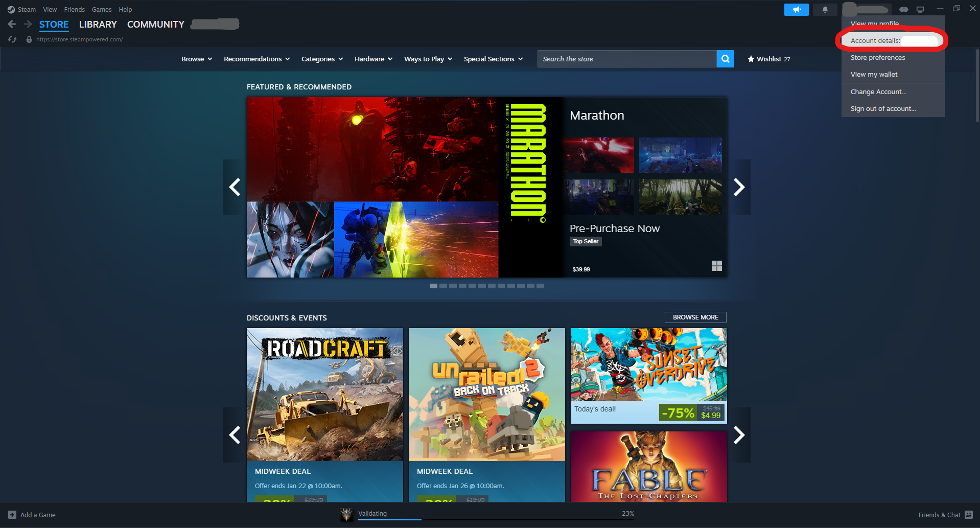Open the Wishlist link
Screen dimensions: 980x528
[x=768, y=59]
